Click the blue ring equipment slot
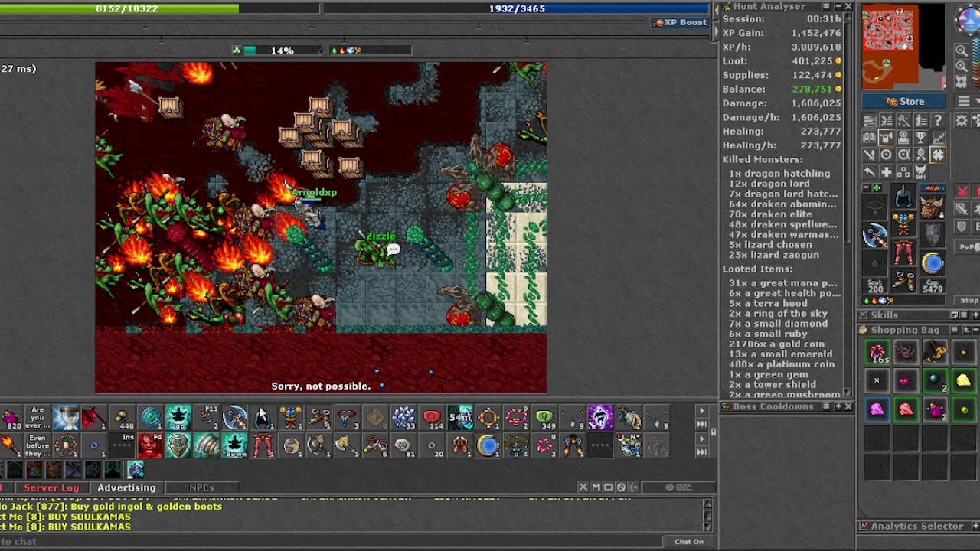 coord(932,263)
